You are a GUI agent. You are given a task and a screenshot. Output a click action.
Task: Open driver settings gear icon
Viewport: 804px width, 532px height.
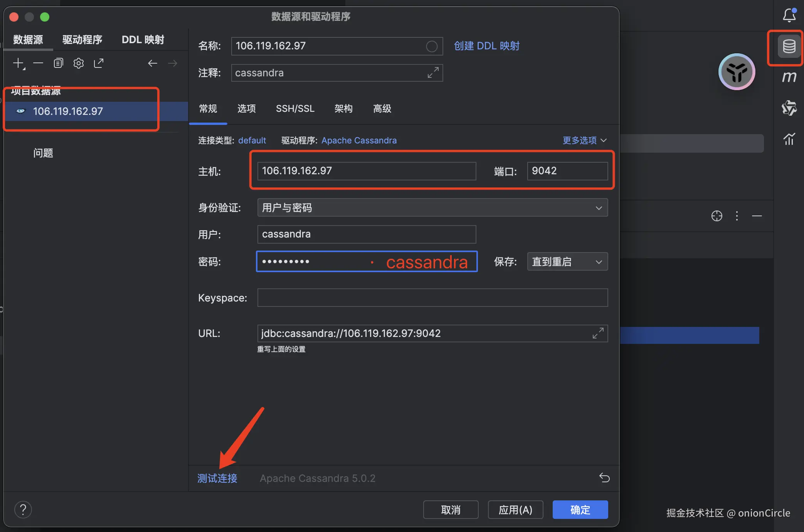coord(79,63)
